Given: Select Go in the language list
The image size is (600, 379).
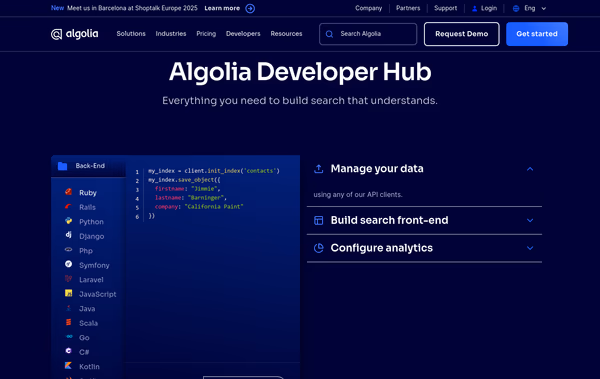Looking at the screenshot, I should pos(84,338).
